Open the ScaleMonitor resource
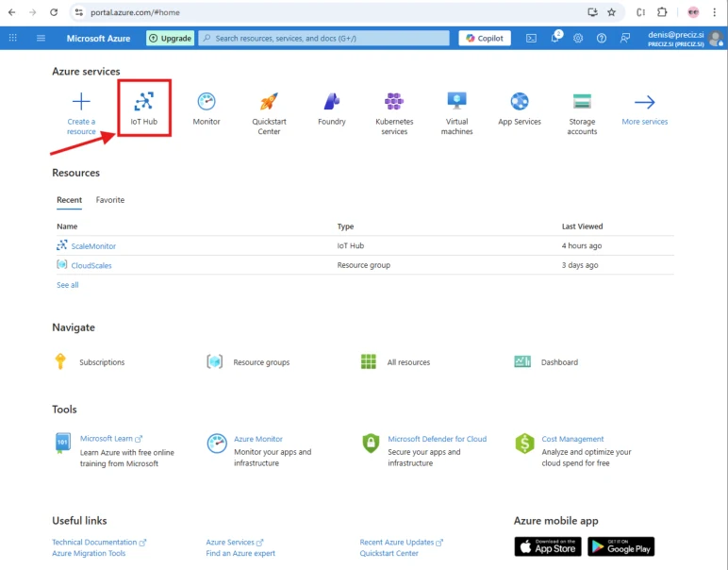728x570 pixels. coord(93,246)
